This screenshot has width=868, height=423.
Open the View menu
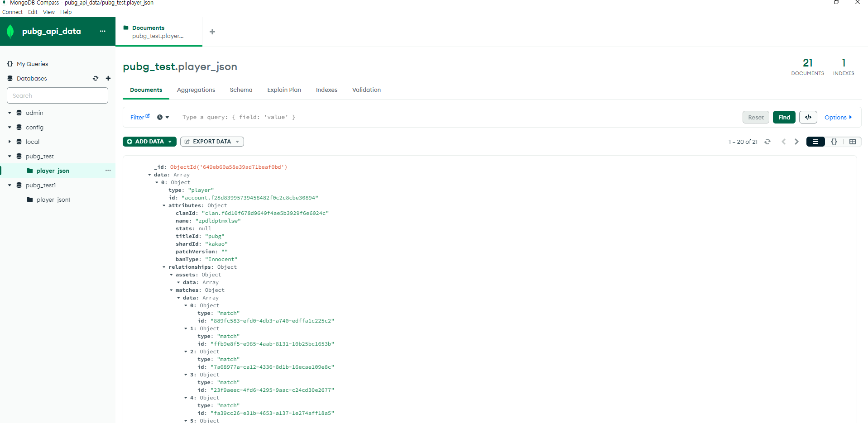tap(49, 12)
